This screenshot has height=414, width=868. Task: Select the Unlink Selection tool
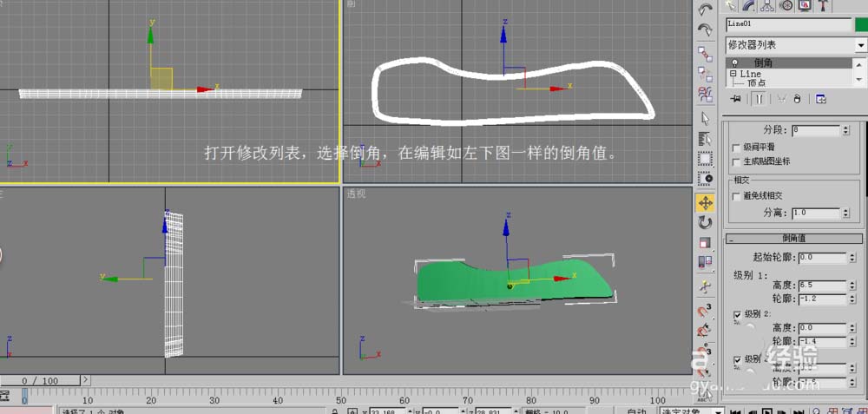click(705, 74)
